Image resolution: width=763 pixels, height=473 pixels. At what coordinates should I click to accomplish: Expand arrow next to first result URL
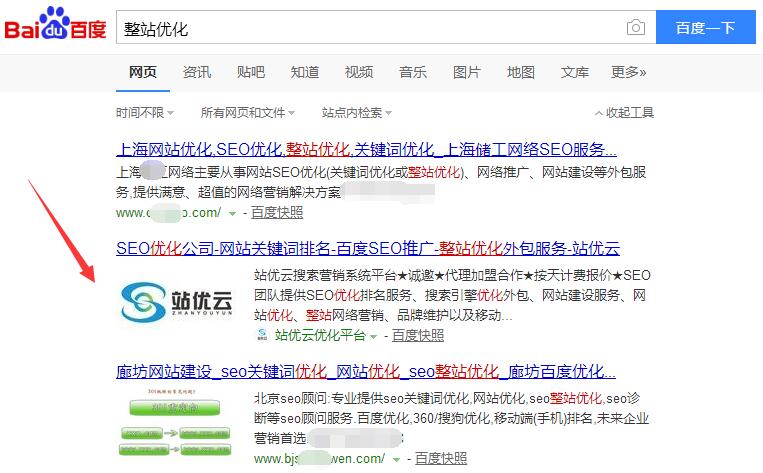[x=233, y=213]
